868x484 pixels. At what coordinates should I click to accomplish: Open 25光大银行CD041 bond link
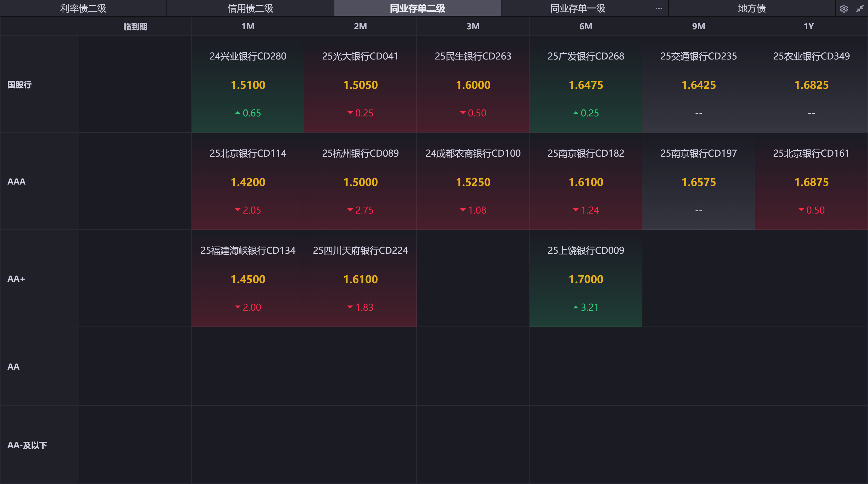point(360,56)
